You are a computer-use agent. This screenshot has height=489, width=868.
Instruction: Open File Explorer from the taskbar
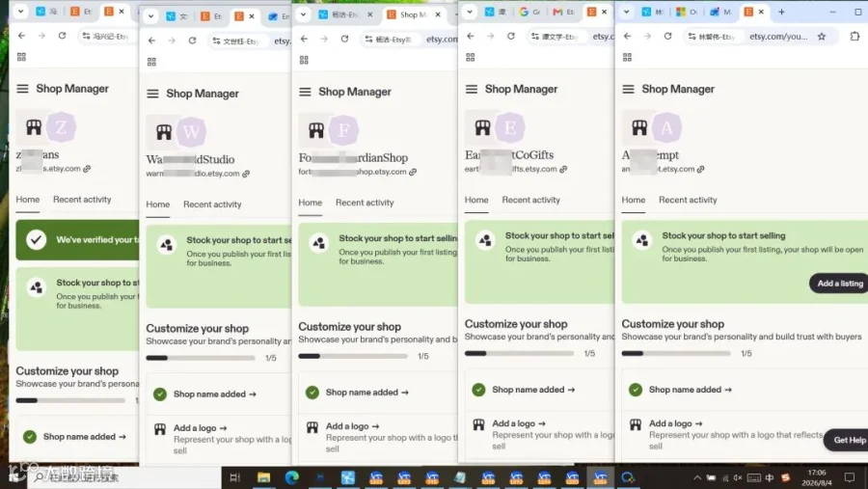click(x=263, y=477)
